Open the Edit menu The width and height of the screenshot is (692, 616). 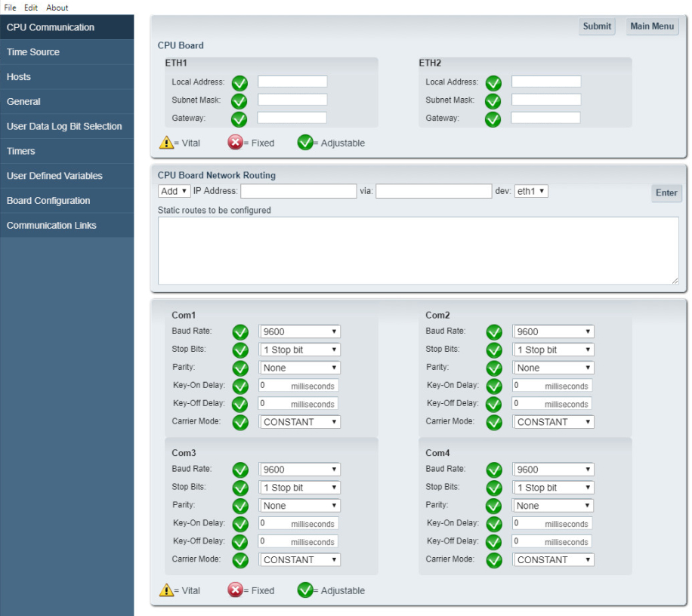point(31,8)
